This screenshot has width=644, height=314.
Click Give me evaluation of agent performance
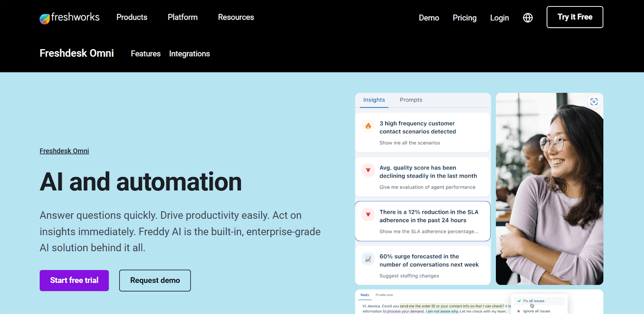(x=427, y=187)
